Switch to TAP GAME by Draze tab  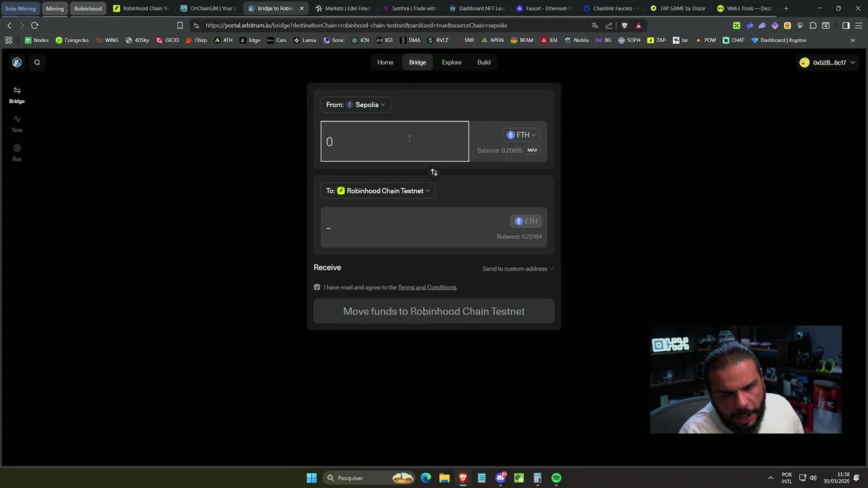(x=678, y=8)
